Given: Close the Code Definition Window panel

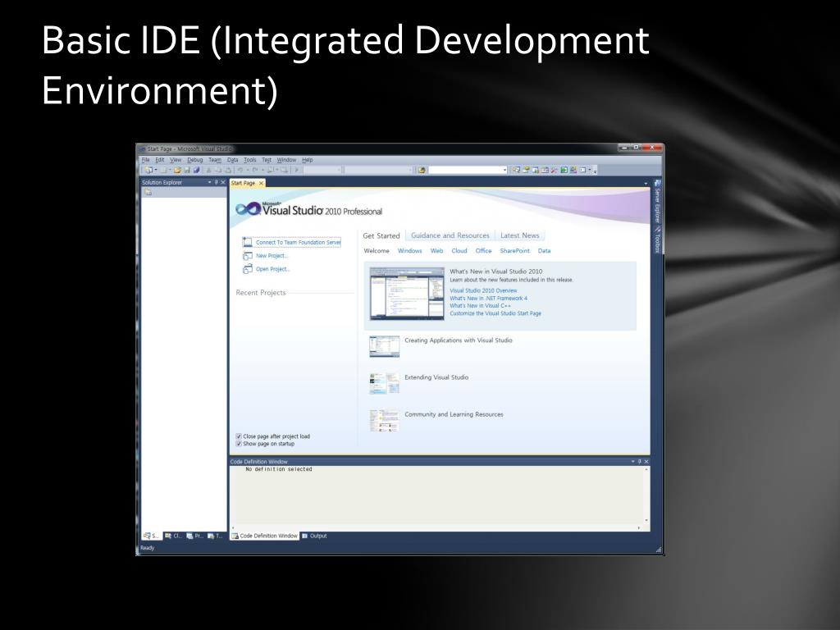Looking at the screenshot, I should 646,461.
